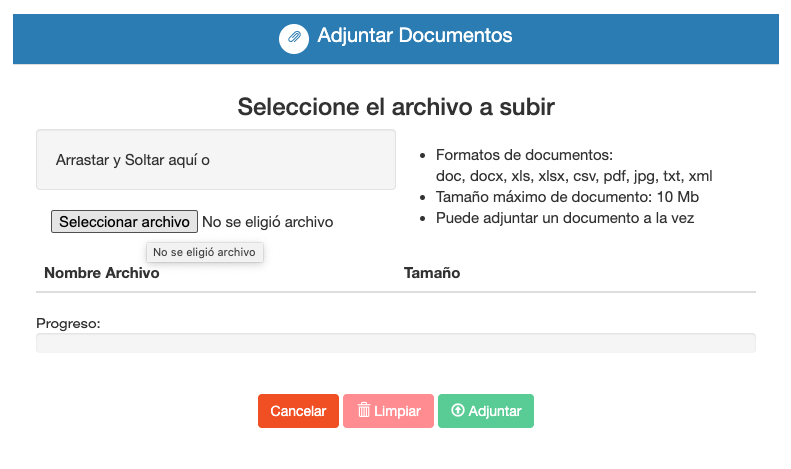Image resolution: width=791 pixels, height=469 pixels.
Task: Open the Seleccionar archivo file chooser
Action: click(124, 221)
